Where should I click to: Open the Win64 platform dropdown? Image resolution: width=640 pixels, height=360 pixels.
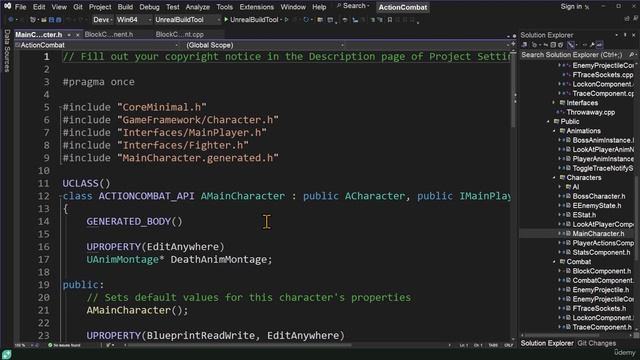coord(133,20)
